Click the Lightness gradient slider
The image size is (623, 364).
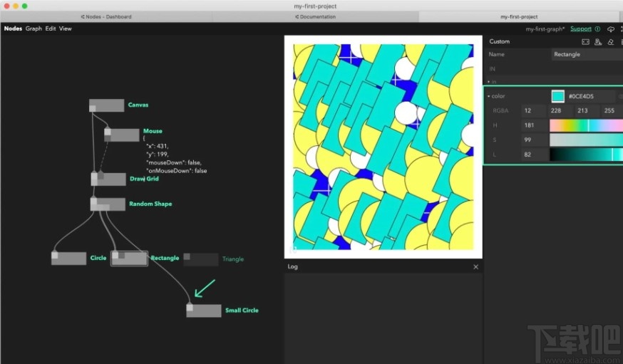[x=586, y=155]
